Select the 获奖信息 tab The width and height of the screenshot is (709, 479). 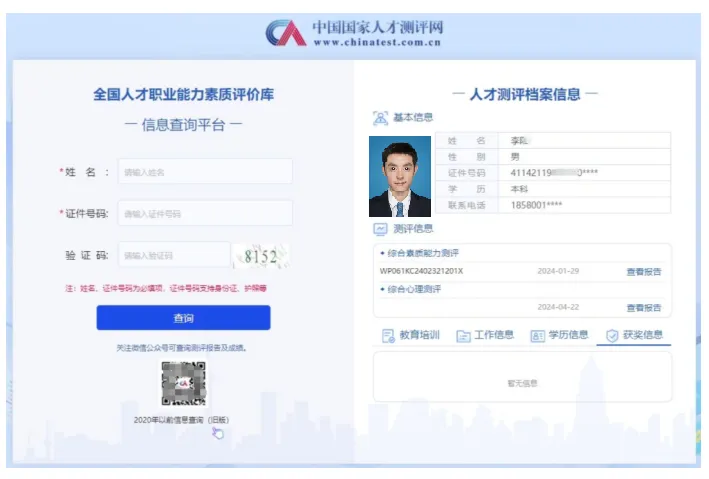click(x=634, y=335)
